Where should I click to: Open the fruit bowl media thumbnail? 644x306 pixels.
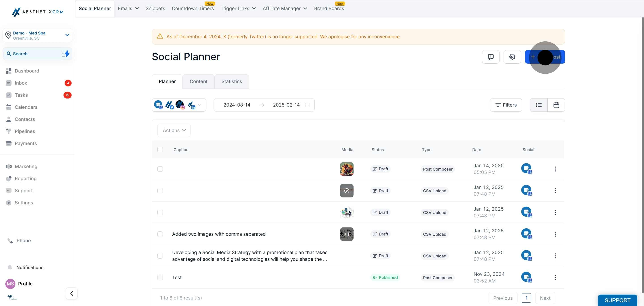click(347, 169)
